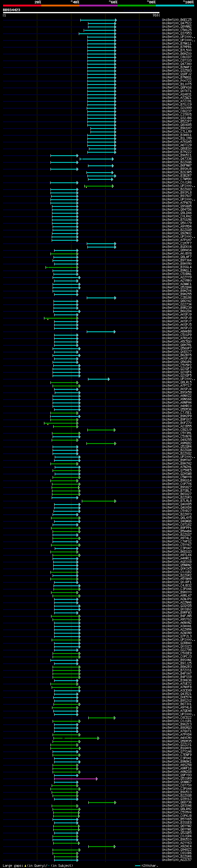Click the query end position 916
This screenshot has height=868, width=197.
pyautogui.click(x=155, y=15)
